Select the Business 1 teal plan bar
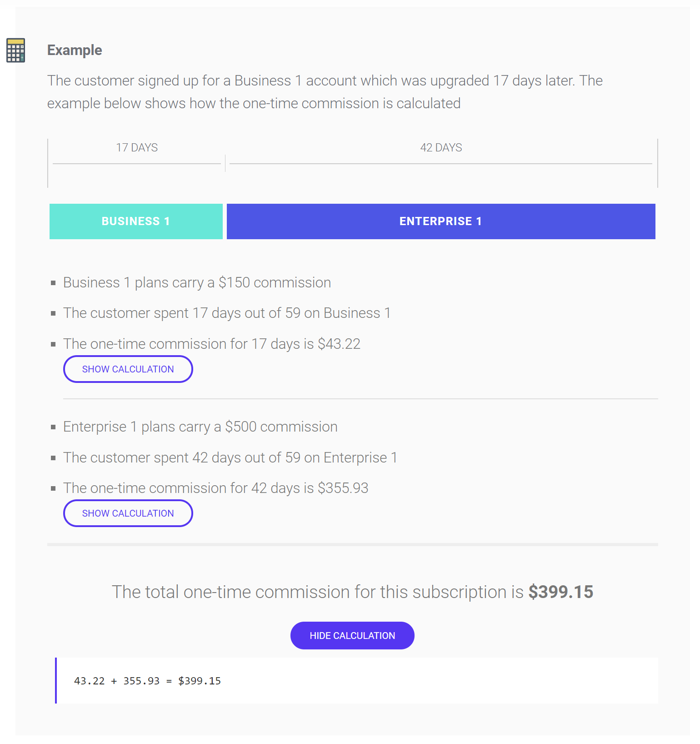Viewport: 700px width, 744px height. coord(135,221)
